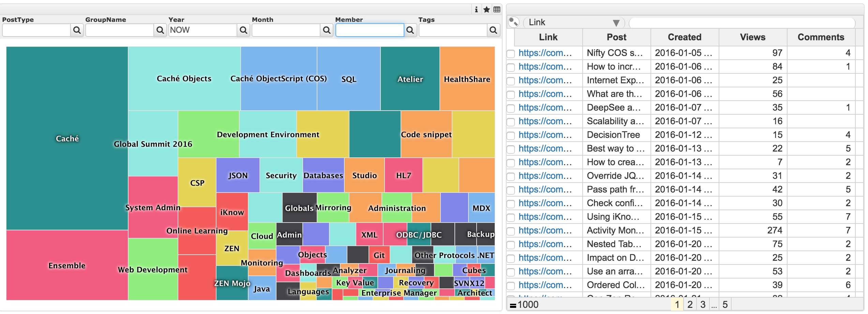Click the GroupName search magnifier icon

pyautogui.click(x=160, y=30)
